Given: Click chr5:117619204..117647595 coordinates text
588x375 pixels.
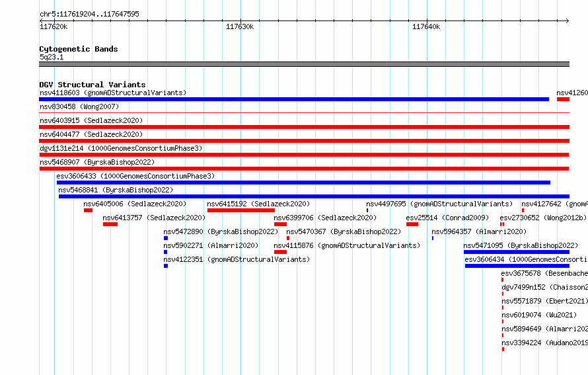Looking at the screenshot, I should 89,14.
